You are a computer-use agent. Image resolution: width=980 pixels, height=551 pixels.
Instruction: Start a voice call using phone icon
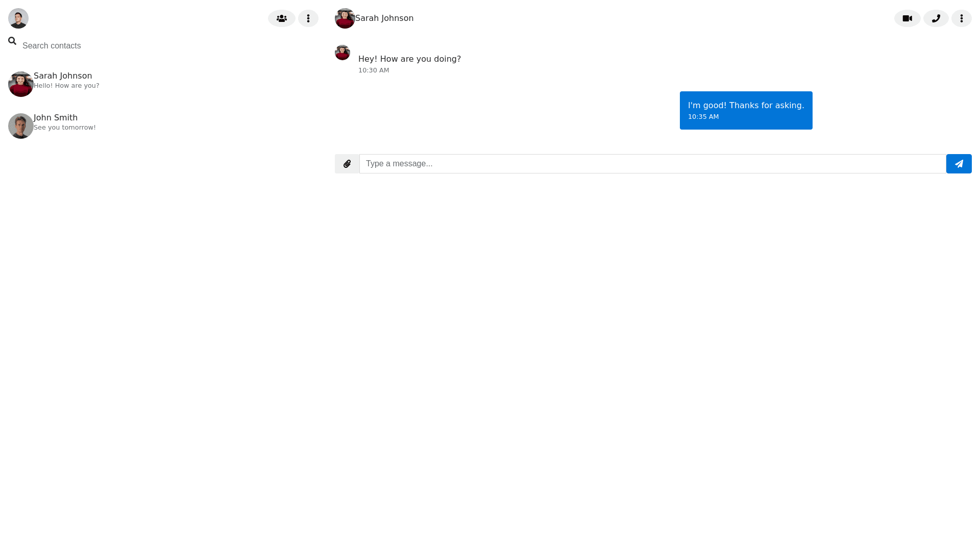936,18
